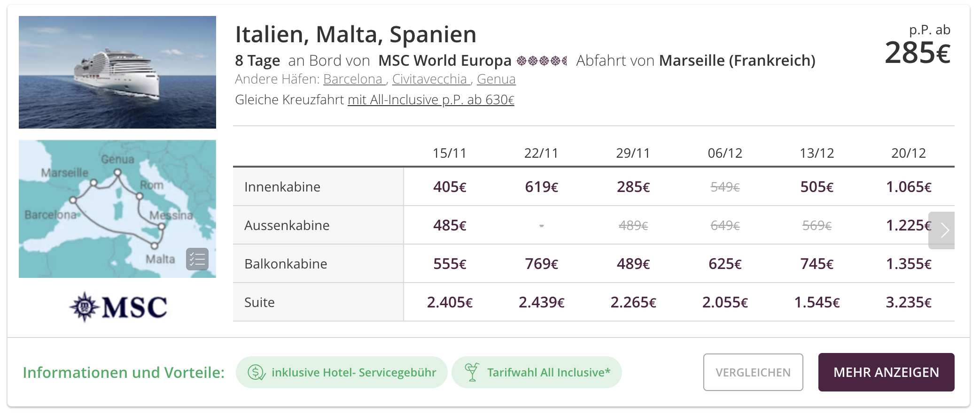Open the MSC World Europa ship photo

point(117,72)
